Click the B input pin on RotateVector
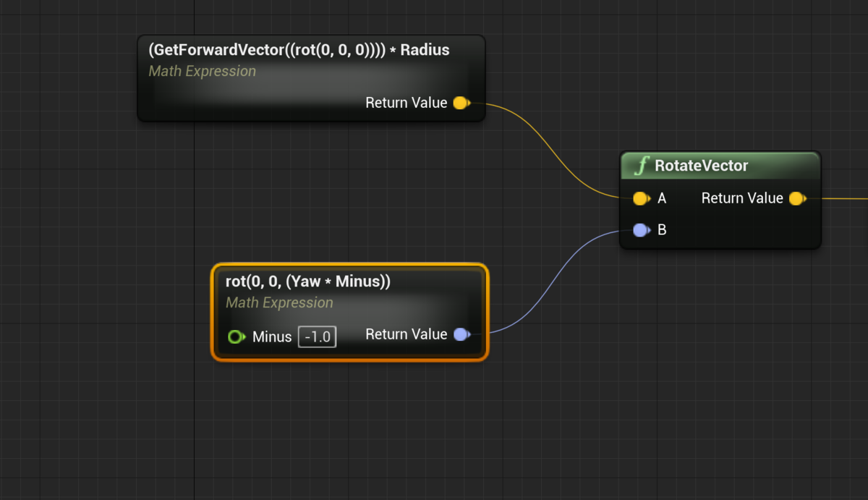The height and width of the screenshot is (500, 868). click(641, 230)
